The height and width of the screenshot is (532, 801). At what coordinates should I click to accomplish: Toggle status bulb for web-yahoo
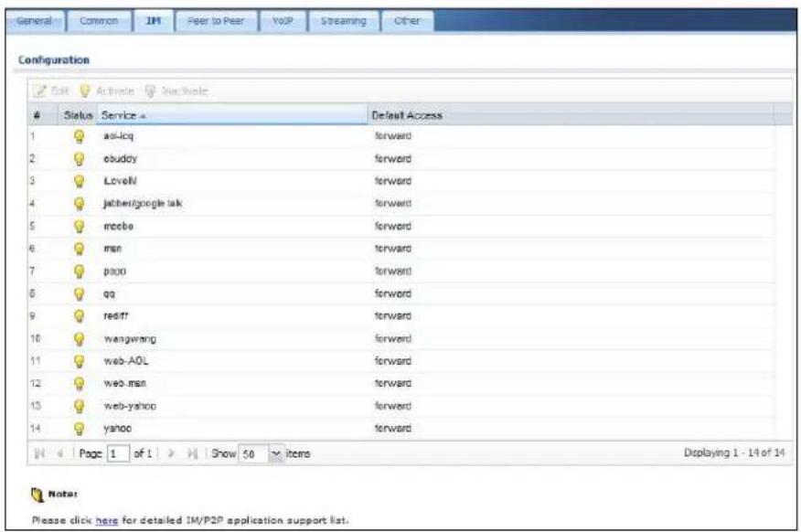80,406
